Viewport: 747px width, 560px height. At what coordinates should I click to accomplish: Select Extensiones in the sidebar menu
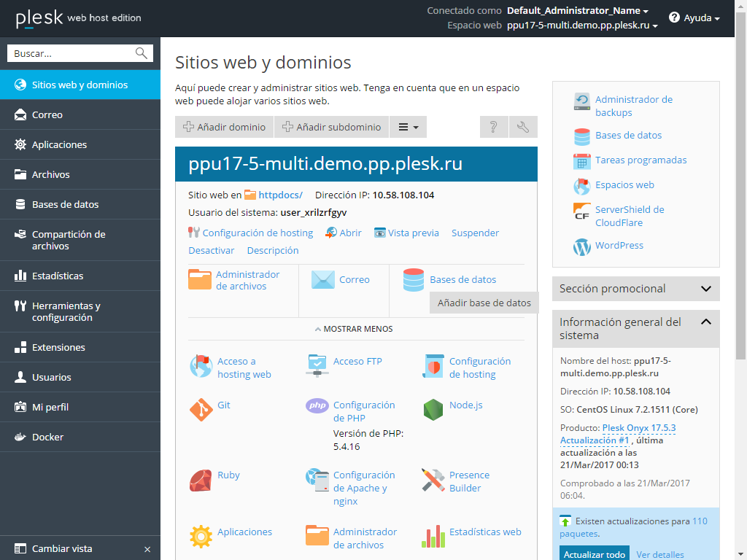(x=58, y=348)
